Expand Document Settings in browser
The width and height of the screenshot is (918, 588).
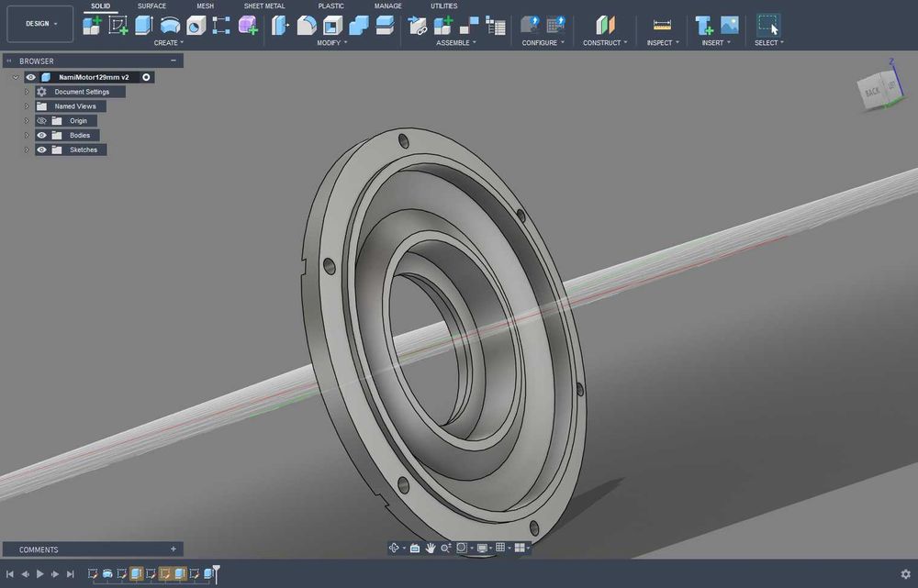coord(27,92)
